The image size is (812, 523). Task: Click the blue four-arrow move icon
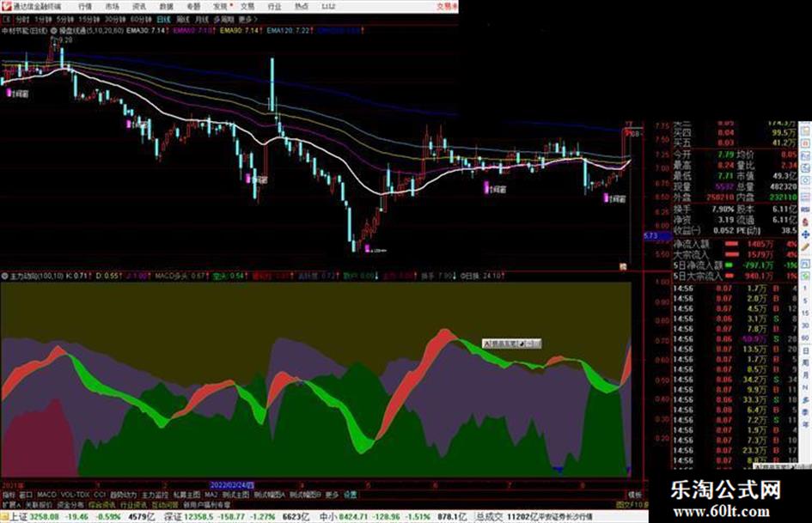(806, 234)
